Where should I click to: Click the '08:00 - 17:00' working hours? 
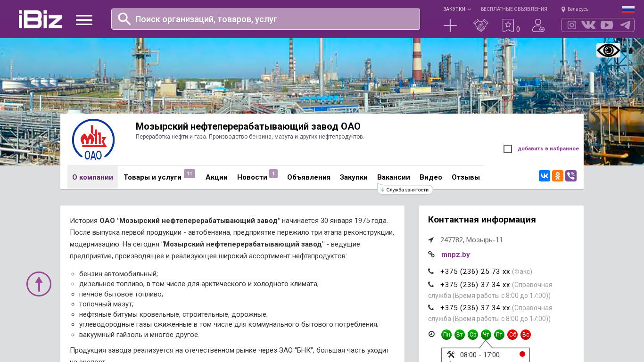tap(480, 355)
